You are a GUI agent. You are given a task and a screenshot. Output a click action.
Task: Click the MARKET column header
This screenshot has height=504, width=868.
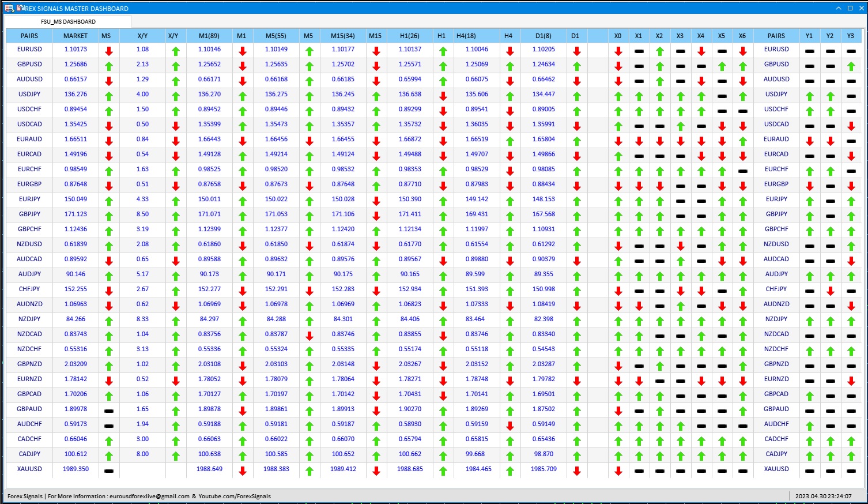tap(76, 36)
